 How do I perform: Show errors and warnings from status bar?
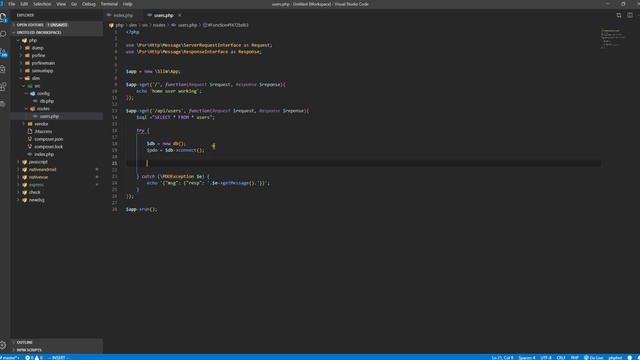(34, 358)
